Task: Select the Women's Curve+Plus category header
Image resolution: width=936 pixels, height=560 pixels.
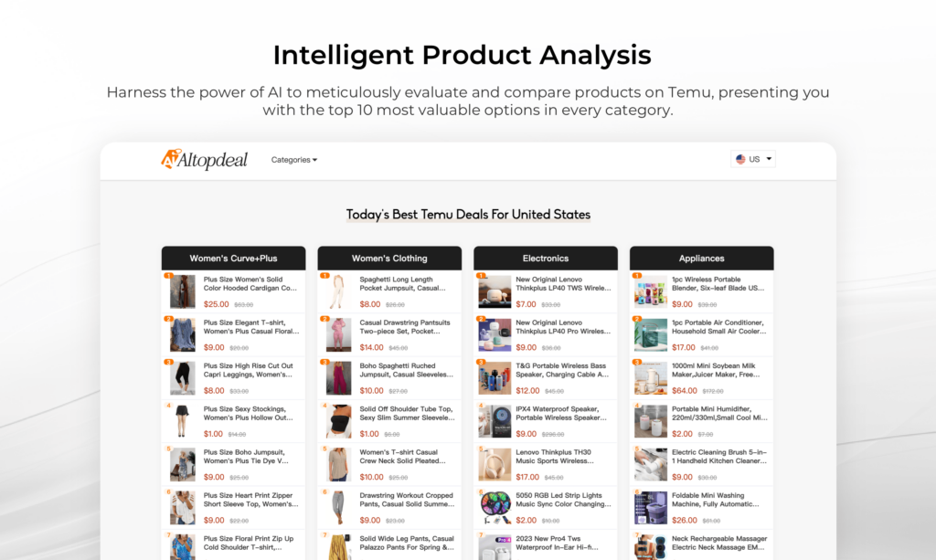Action: pyautogui.click(x=233, y=259)
